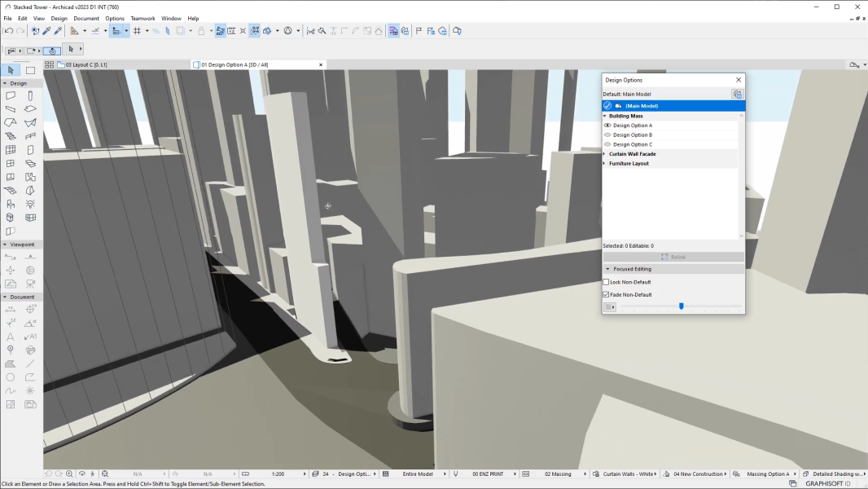This screenshot has width=868, height=489.
Task: Open the File menu
Action: point(8,18)
